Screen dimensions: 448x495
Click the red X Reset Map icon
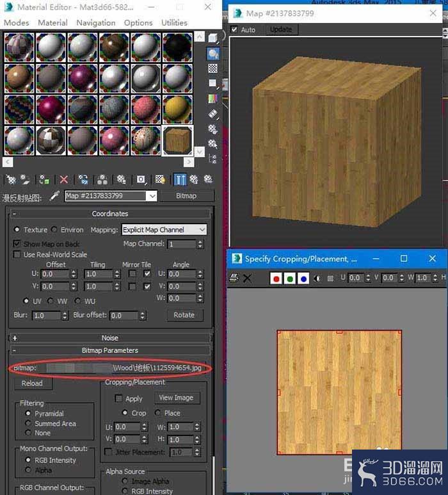[x=64, y=180]
